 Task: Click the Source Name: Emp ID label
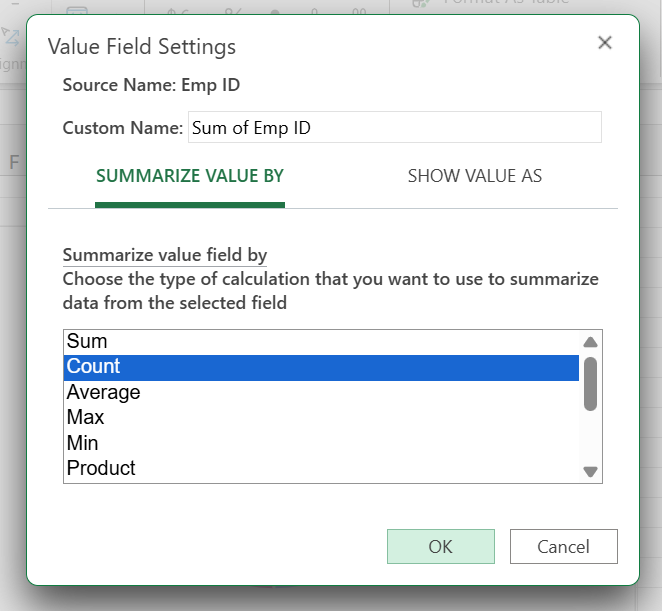151,85
